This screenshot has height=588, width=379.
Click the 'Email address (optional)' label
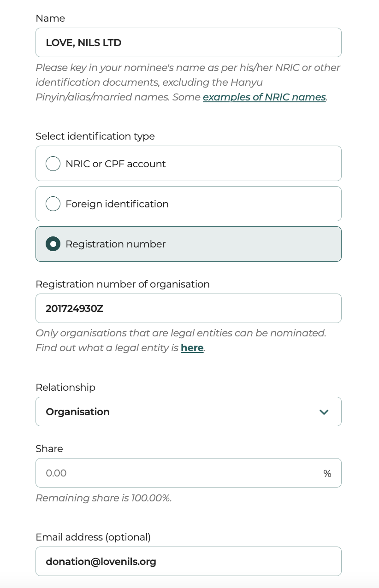point(93,537)
